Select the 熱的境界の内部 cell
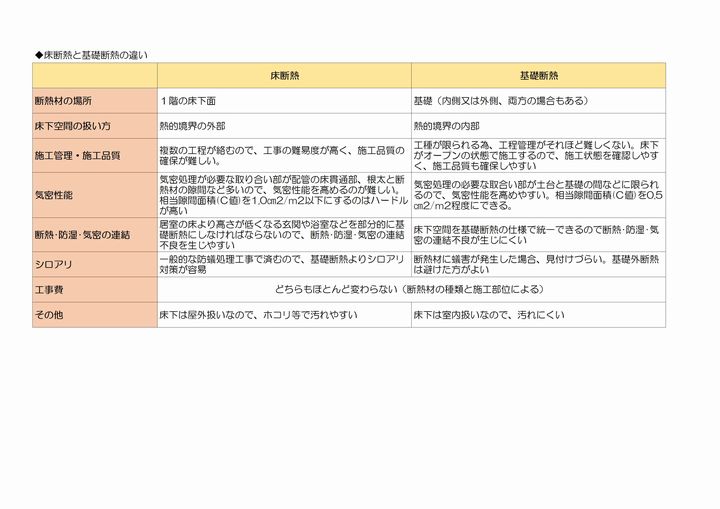 pos(446,127)
